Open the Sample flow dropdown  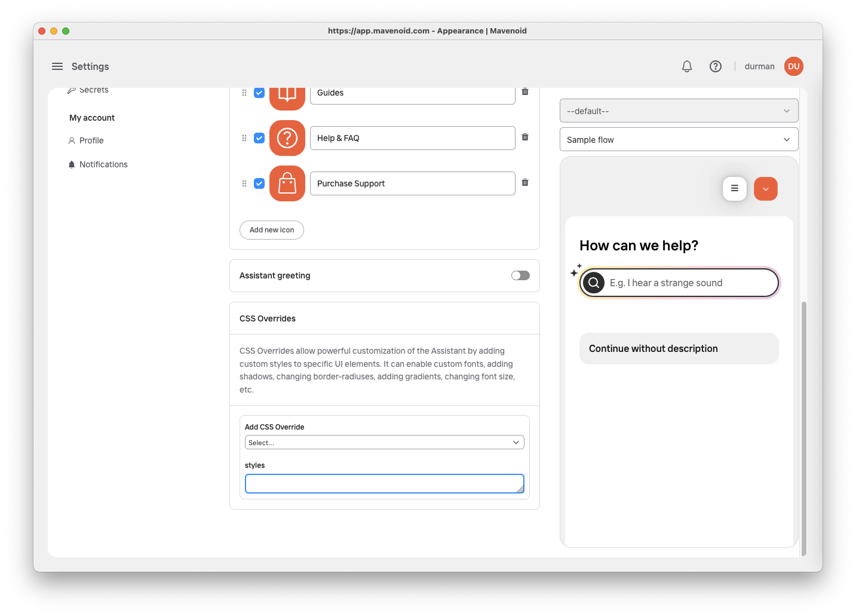click(x=679, y=139)
